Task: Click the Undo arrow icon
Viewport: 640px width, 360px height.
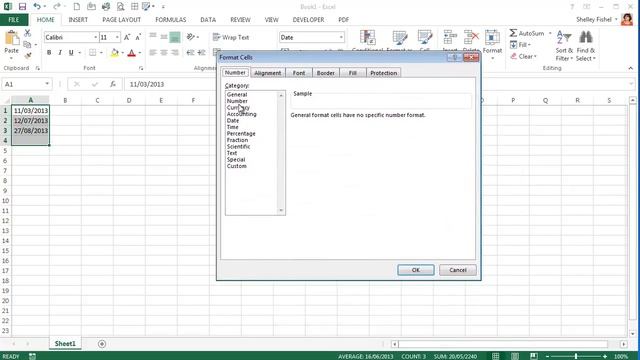Action: coord(37,7)
